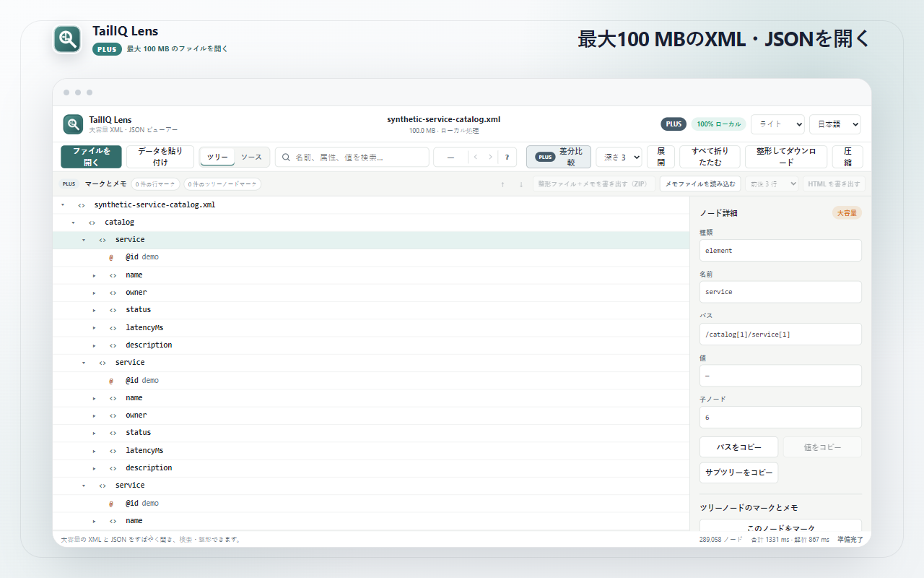Viewport: 924px width, 578px height.
Task: Click the PLUS badge under the TailIQ Lens banner title
Action: (107, 49)
